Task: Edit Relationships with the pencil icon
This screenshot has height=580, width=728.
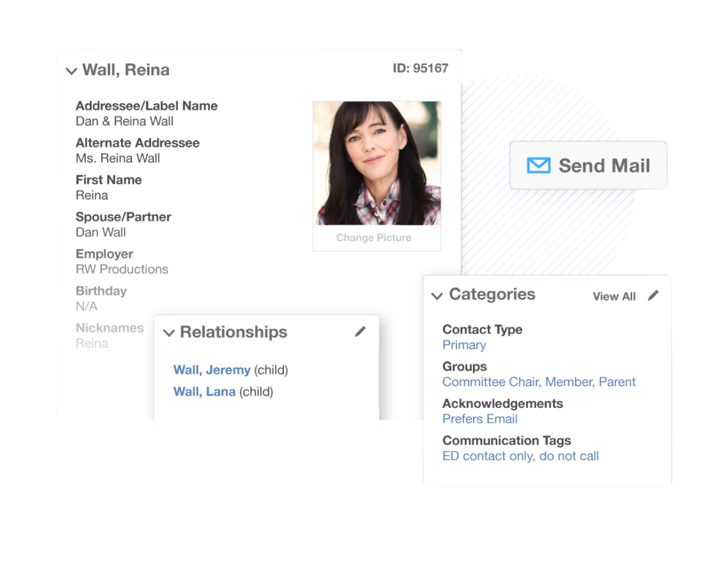Action: [360, 332]
